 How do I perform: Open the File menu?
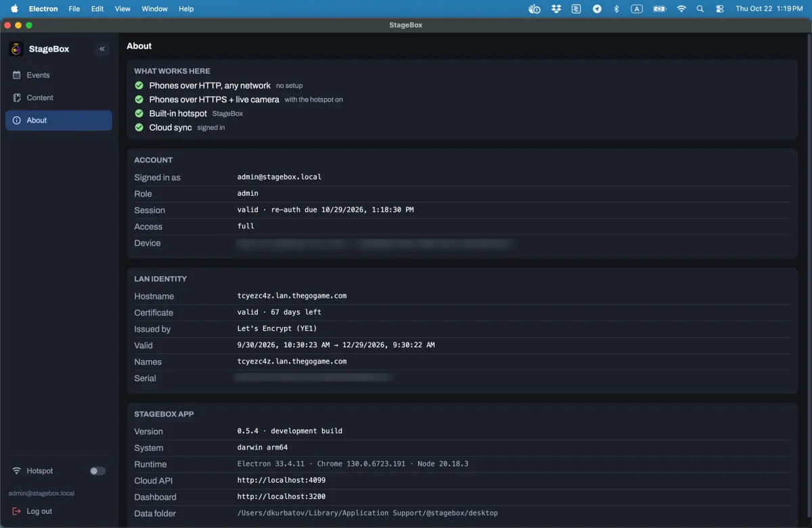pyautogui.click(x=74, y=9)
